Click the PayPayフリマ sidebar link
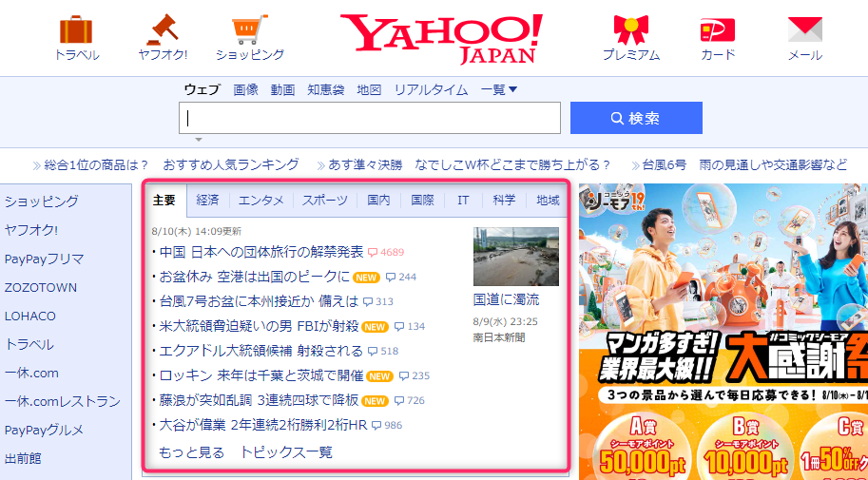868x480 pixels. click(44, 259)
